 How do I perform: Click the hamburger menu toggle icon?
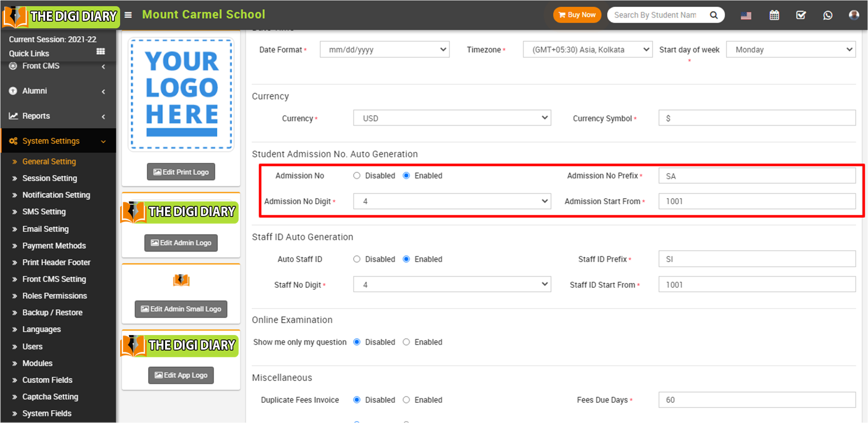click(x=128, y=15)
